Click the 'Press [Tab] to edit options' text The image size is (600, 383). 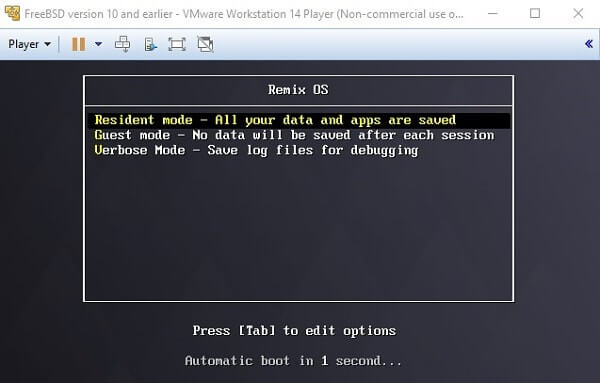tap(294, 331)
